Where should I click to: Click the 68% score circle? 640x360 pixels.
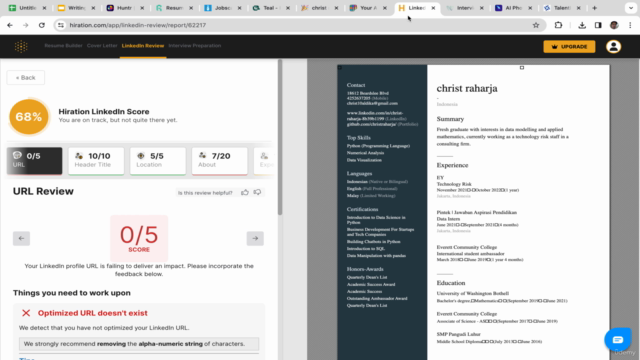29,117
